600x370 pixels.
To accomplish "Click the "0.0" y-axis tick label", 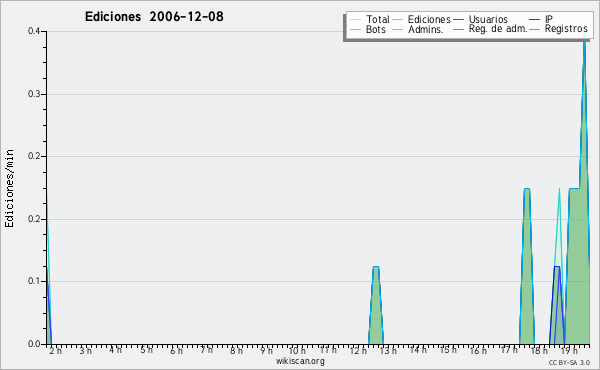I will tap(34, 344).
